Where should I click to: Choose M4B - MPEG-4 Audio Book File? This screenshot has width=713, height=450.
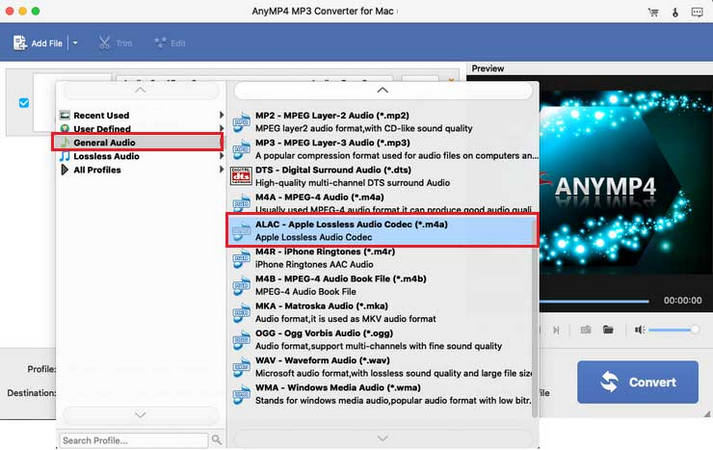[382, 285]
